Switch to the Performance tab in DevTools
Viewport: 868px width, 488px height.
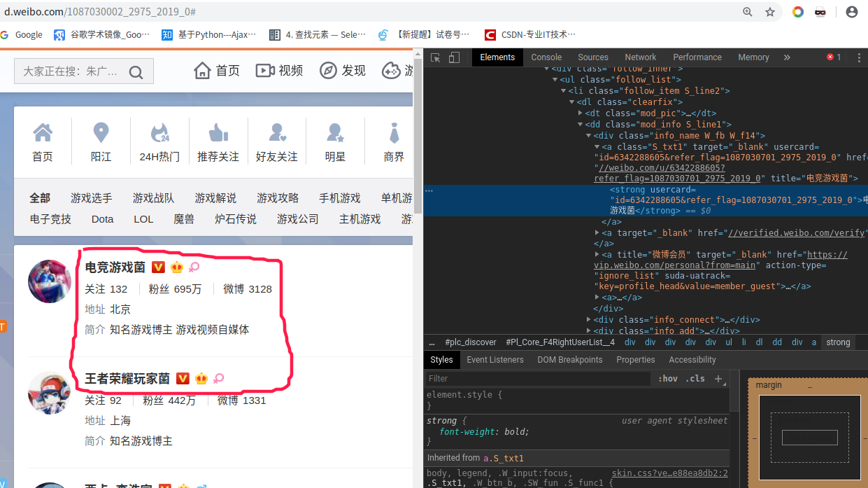pyautogui.click(x=697, y=57)
